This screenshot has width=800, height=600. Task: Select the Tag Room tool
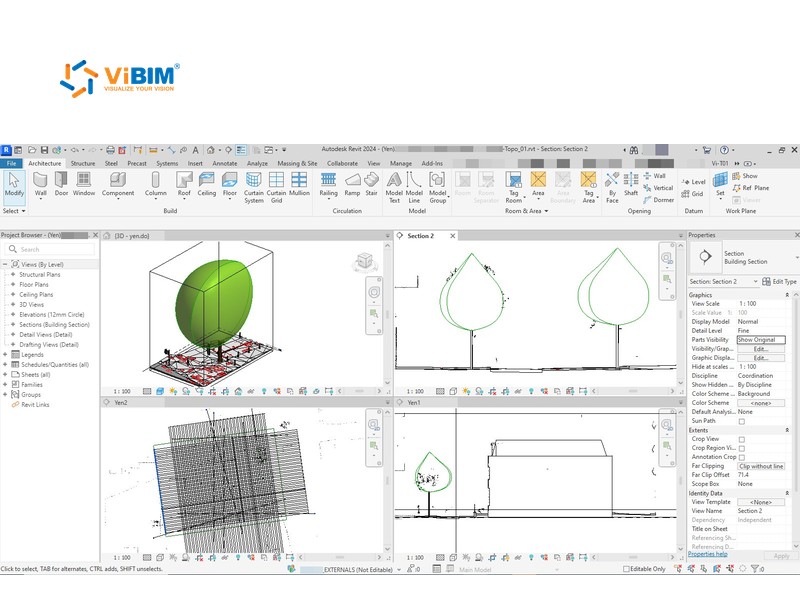click(x=514, y=187)
